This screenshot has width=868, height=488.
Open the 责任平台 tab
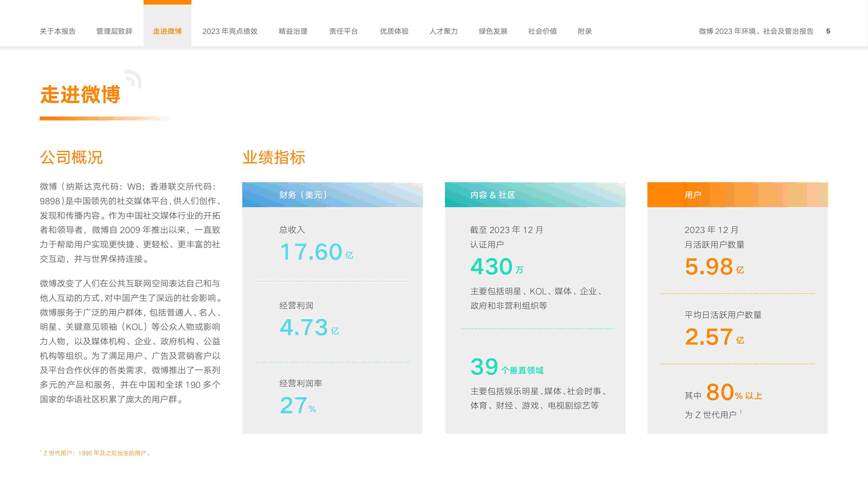tap(343, 31)
